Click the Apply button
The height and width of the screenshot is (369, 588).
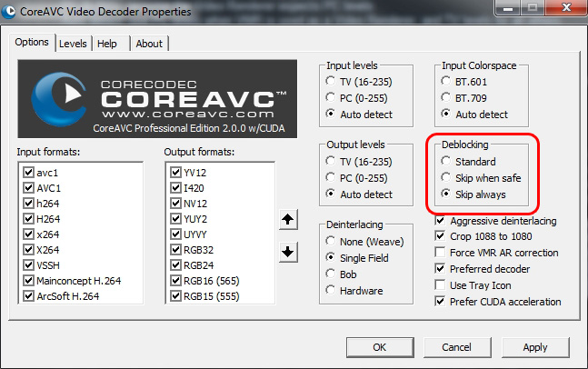pyautogui.click(x=535, y=347)
